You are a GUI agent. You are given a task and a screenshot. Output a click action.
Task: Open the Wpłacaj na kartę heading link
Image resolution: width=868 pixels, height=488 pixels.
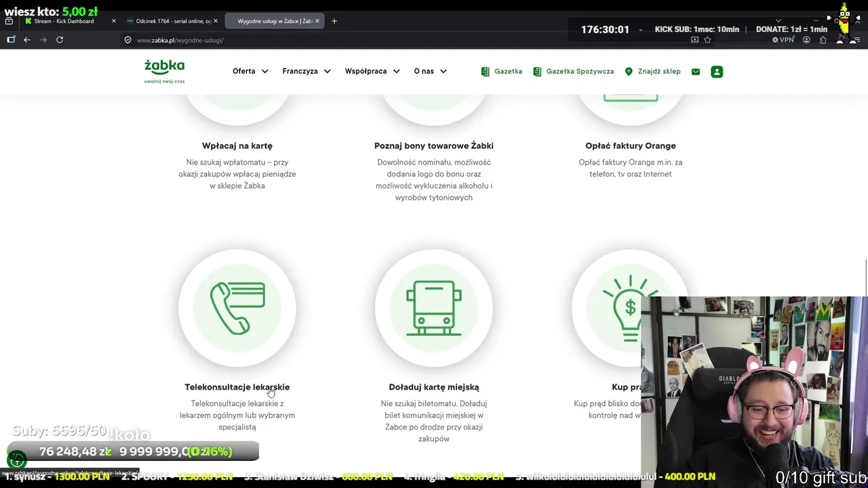[237, 146]
